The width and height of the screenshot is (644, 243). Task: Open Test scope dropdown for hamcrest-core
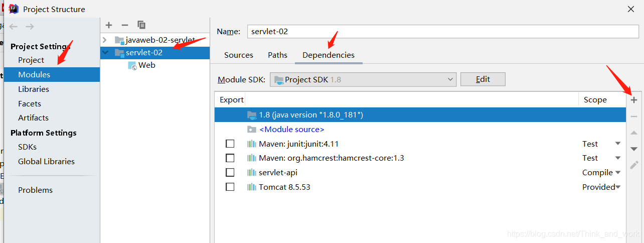tap(618, 158)
